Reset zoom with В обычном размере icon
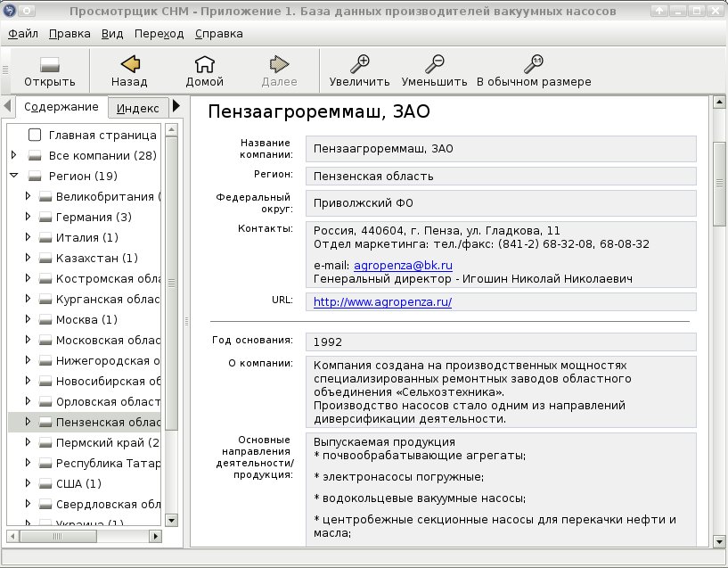The image size is (728, 568). click(x=534, y=63)
